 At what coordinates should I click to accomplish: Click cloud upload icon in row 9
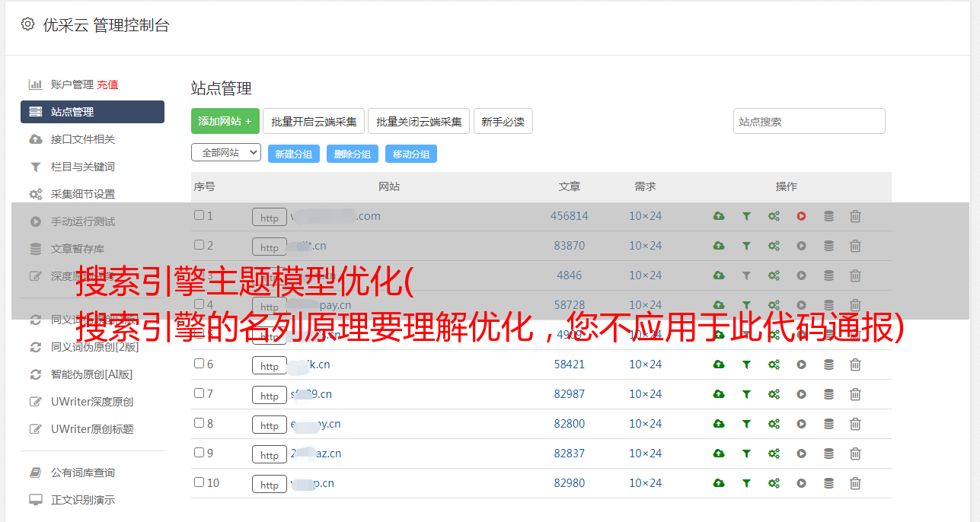click(x=719, y=454)
